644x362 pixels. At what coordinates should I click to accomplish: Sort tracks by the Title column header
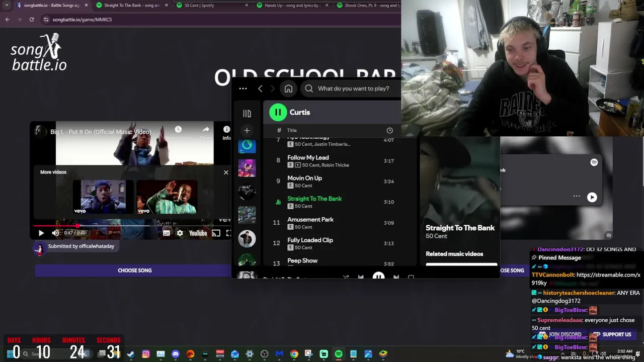[292, 130]
